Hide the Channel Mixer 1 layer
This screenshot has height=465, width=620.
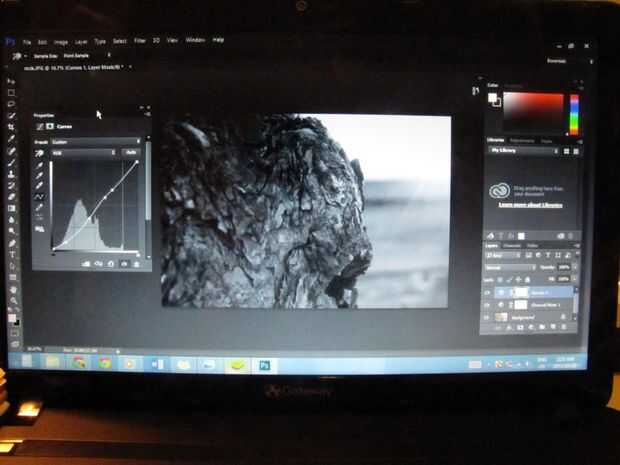(487, 305)
